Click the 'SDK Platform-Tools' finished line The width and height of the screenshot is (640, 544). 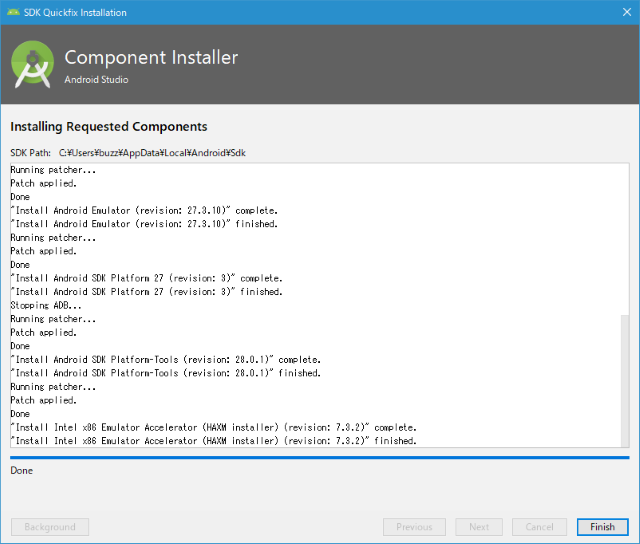click(x=166, y=373)
